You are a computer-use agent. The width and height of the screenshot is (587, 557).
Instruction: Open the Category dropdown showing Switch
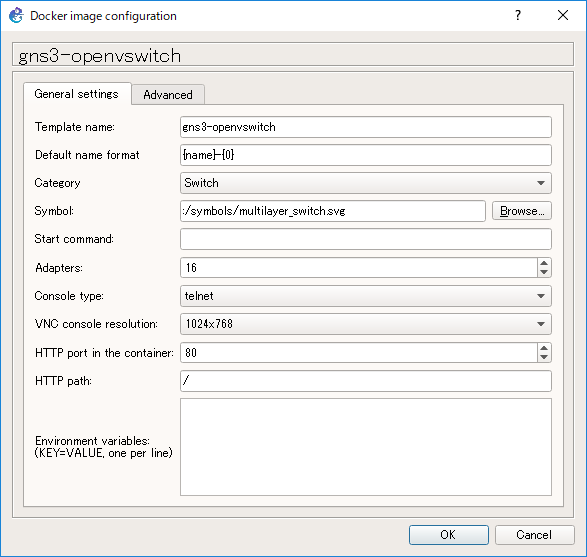(366, 183)
